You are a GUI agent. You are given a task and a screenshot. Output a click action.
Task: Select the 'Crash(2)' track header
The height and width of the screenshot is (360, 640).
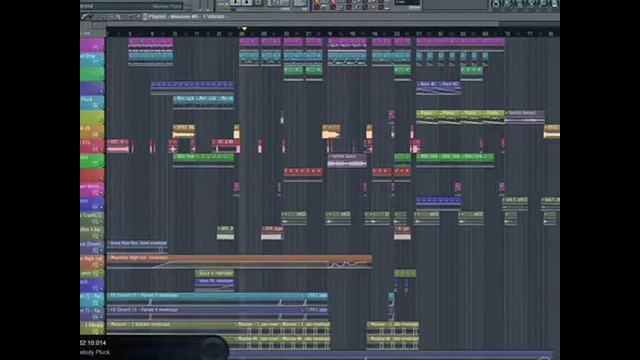pos(92,218)
